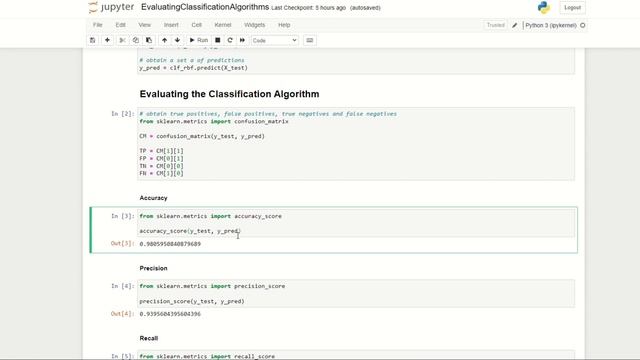
Task: Open the Edit menu
Action: point(120,25)
